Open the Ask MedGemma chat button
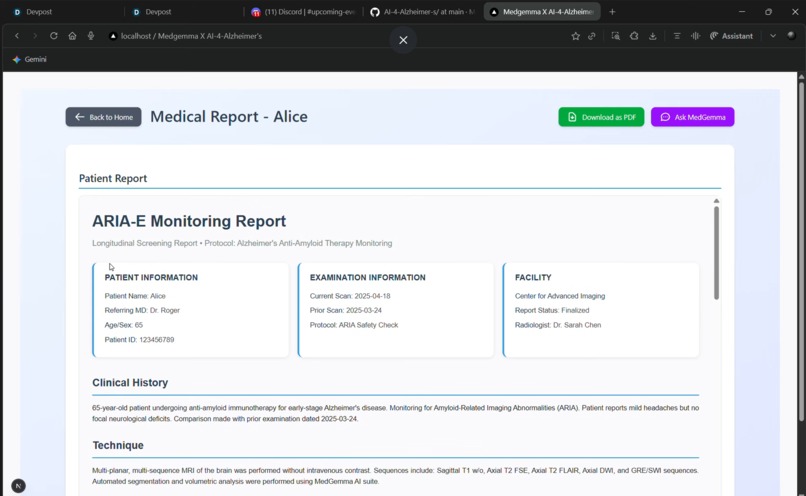Viewport: 806px width, 496px height. click(692, 117)
